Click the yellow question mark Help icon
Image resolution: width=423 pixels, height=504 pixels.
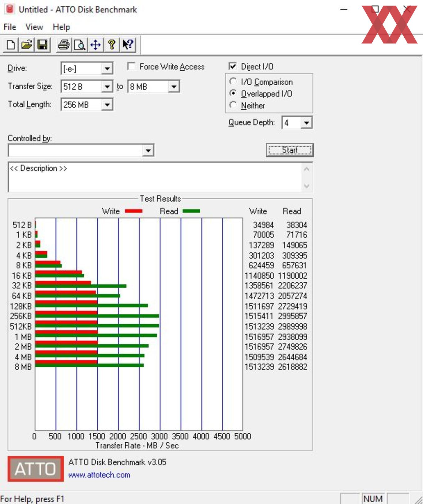point(112,45)
